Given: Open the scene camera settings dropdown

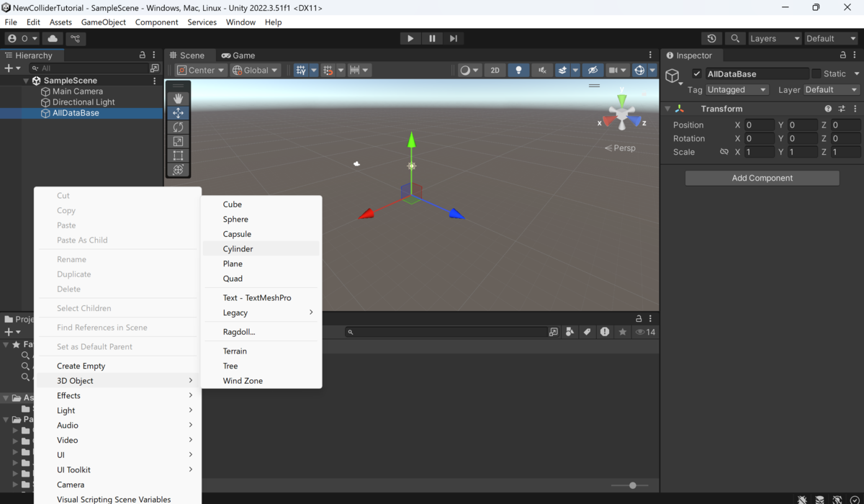Looking at the screenshot, I should (x=618, y=70).
